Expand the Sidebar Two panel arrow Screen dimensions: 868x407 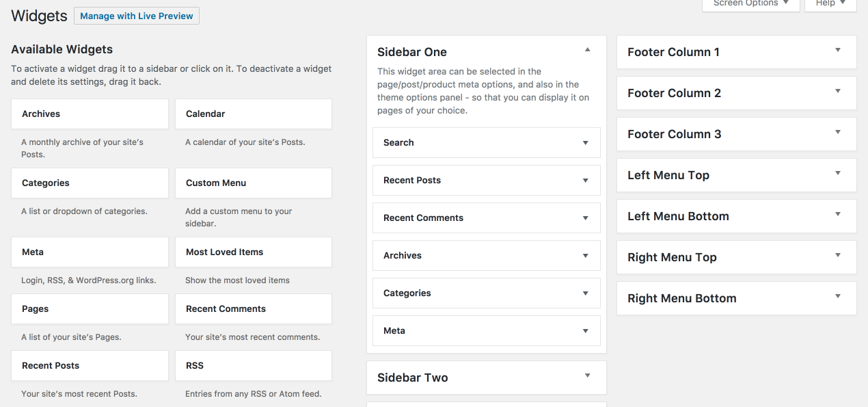(588, 376)
